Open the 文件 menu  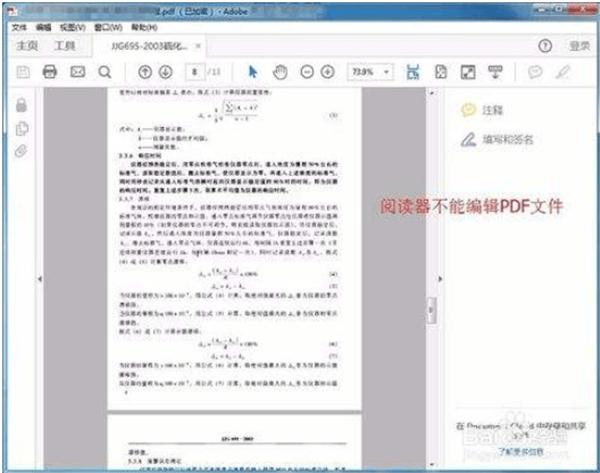[19, 27]
